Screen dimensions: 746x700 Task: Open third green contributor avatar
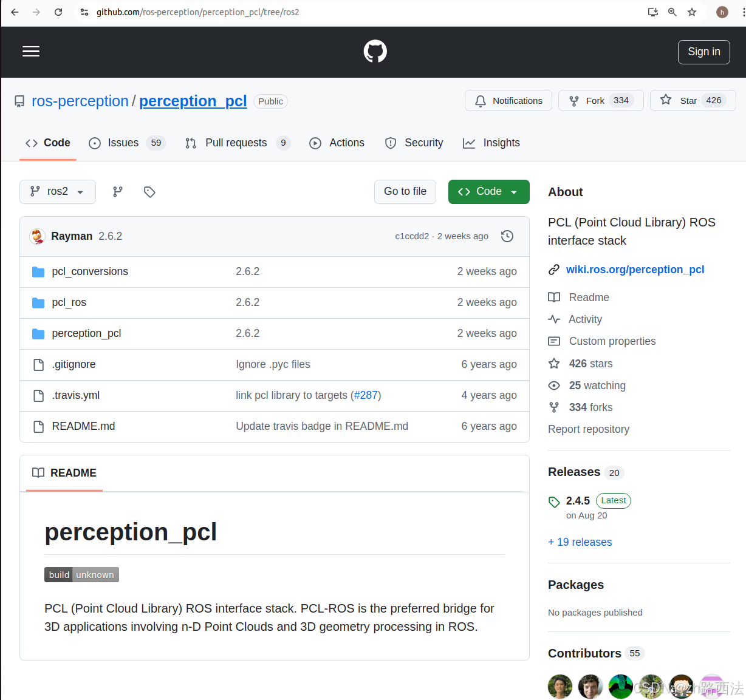click(621, 687)
